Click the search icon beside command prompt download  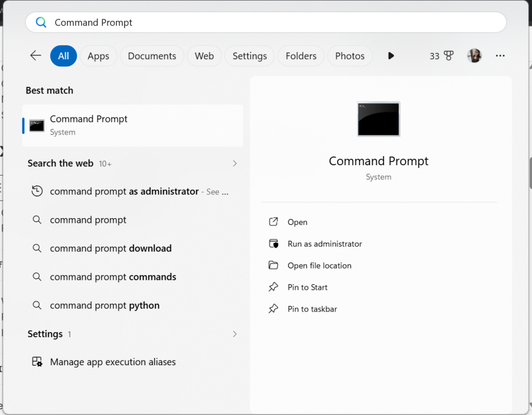coord(37,248)
